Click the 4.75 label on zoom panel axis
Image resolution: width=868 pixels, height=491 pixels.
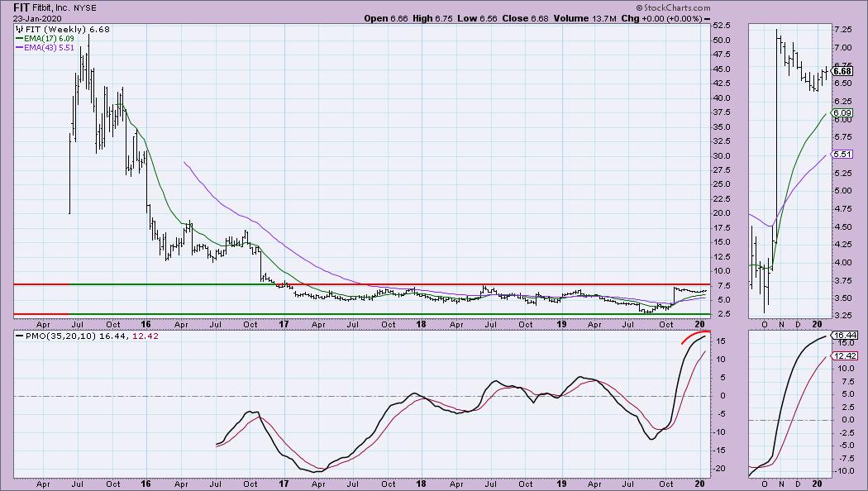[843, 208]
